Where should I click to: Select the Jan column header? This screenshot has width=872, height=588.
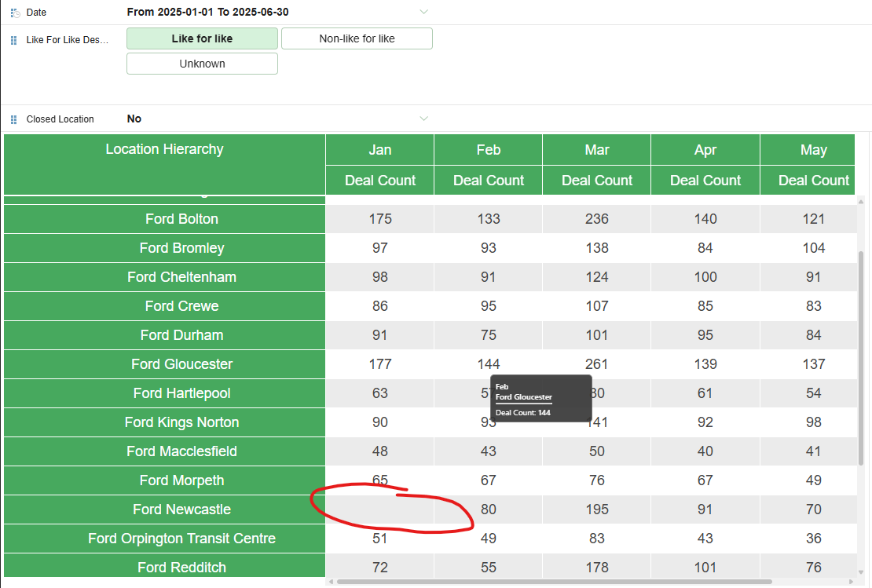[380, 149]
